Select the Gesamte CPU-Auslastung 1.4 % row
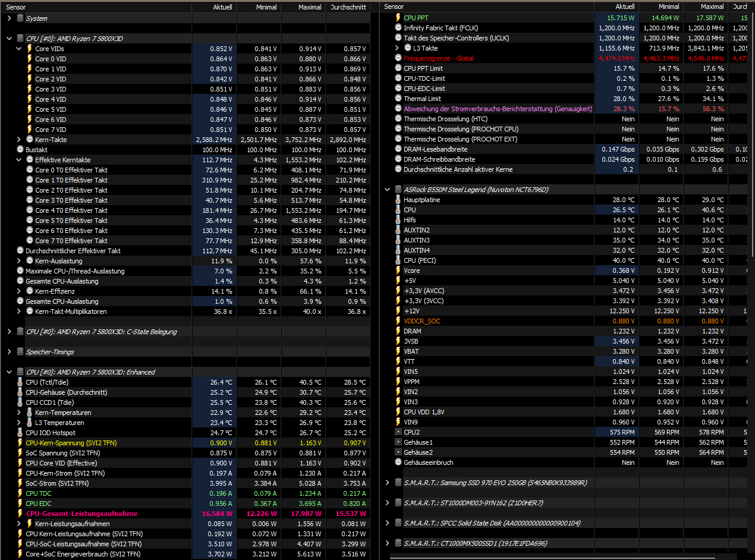 pyautogui.click(x=187, y=281)
